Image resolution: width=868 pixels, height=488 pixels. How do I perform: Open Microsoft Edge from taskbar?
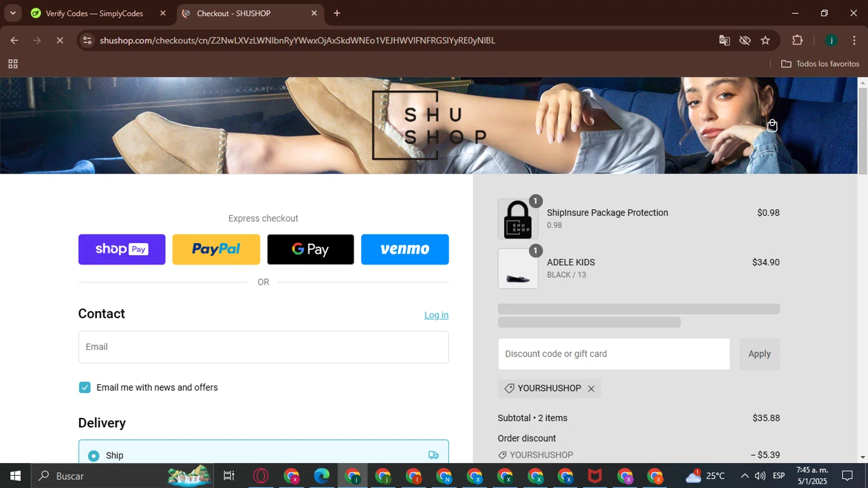click(x=322, y=476)
